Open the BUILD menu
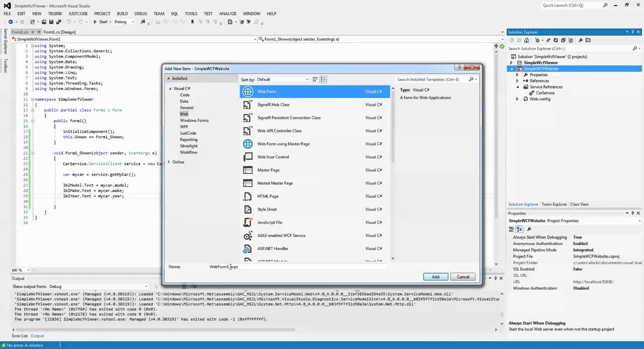The height and width of the screenshot is (349, 644). pos(122,14)
